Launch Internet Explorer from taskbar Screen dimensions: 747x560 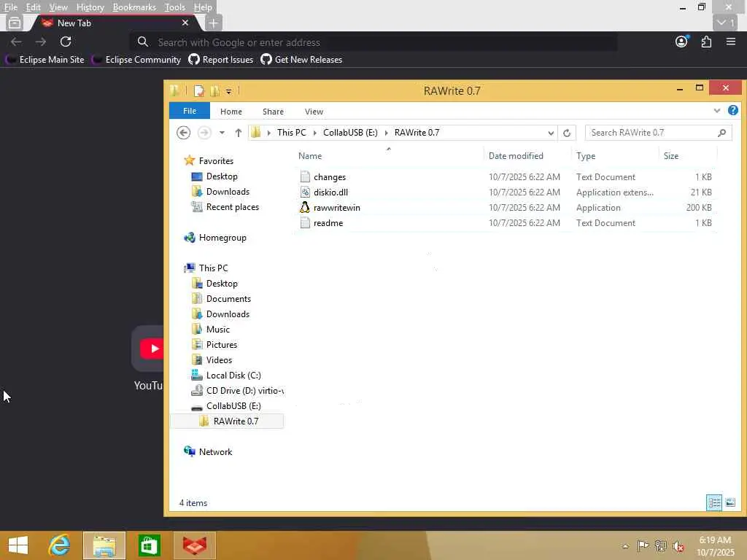coord(59,545)
